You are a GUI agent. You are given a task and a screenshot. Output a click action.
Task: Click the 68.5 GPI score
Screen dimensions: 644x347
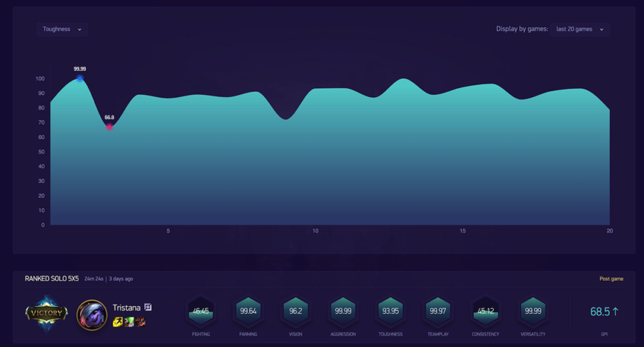604,312
